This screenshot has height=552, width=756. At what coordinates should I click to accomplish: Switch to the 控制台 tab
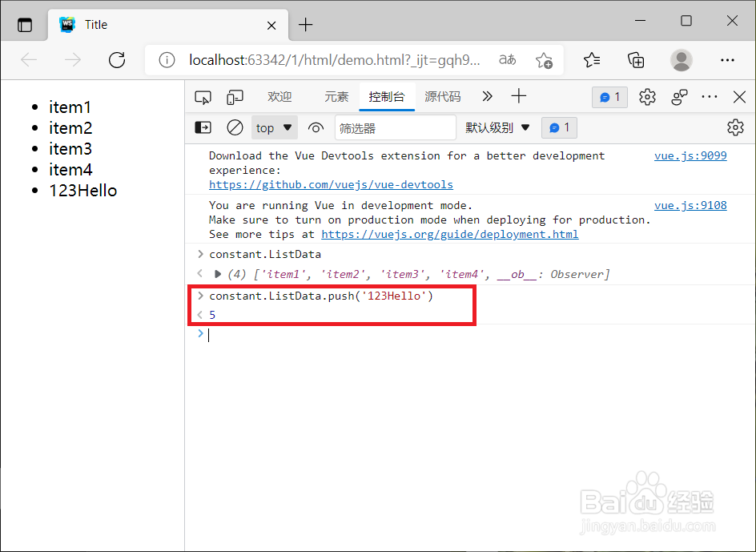tap(387, 97)
